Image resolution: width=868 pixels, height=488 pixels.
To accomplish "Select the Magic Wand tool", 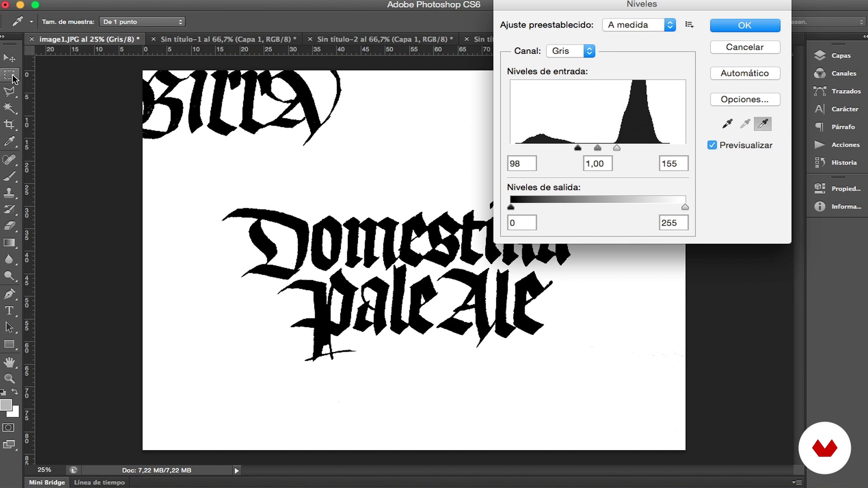I will click(x=9, y=108).
